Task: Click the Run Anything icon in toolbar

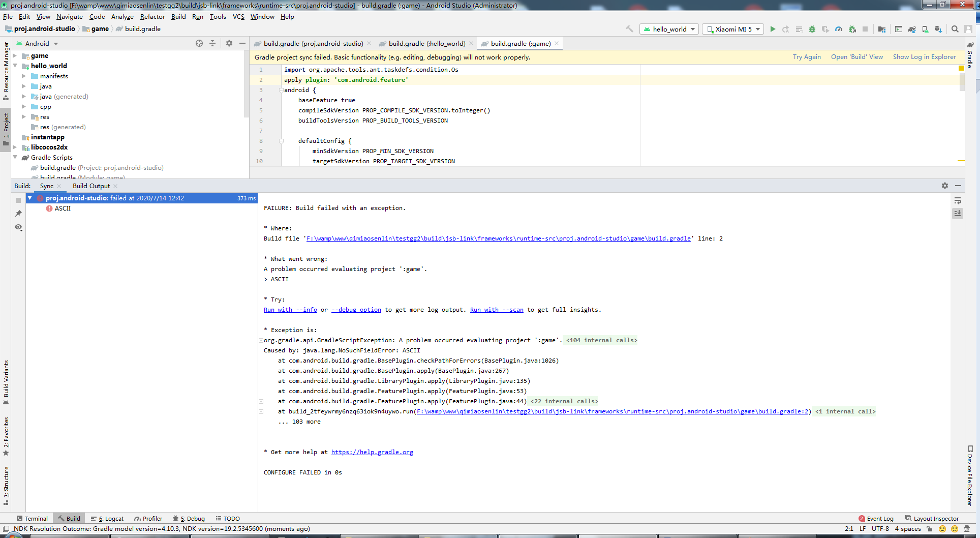Action: point(899,29)
